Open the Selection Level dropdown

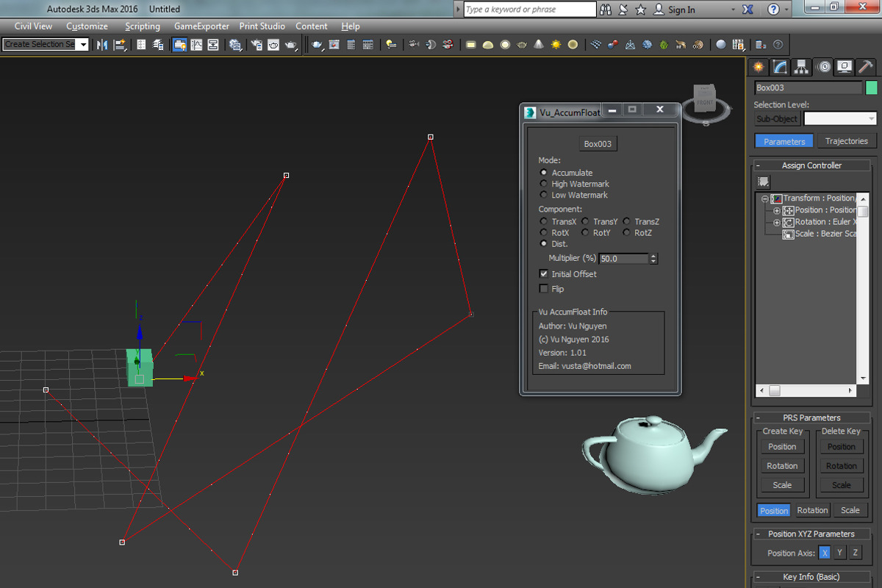click(x=840, y=119)
